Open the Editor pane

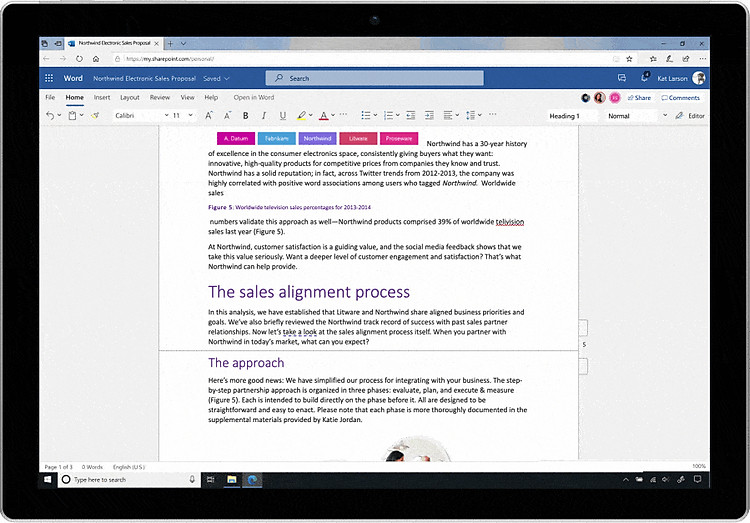coord(690,116)
